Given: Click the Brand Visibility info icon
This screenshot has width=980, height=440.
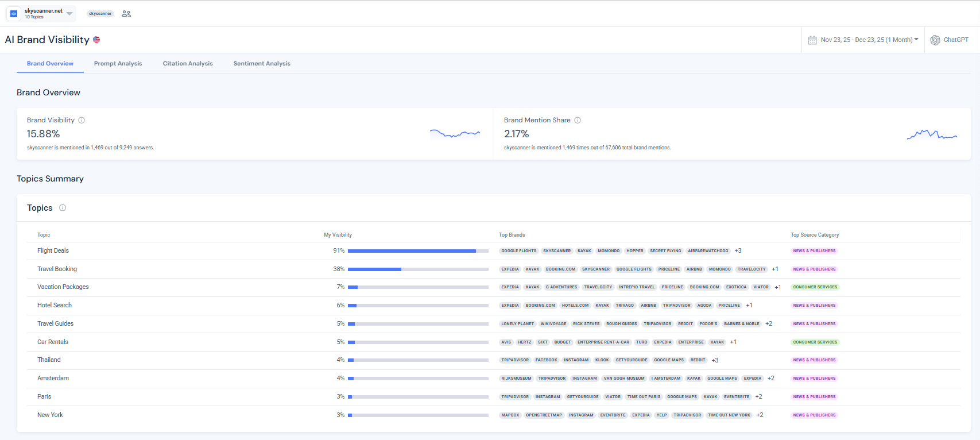Looking at the screenshot, I should (x=82, y=120).
